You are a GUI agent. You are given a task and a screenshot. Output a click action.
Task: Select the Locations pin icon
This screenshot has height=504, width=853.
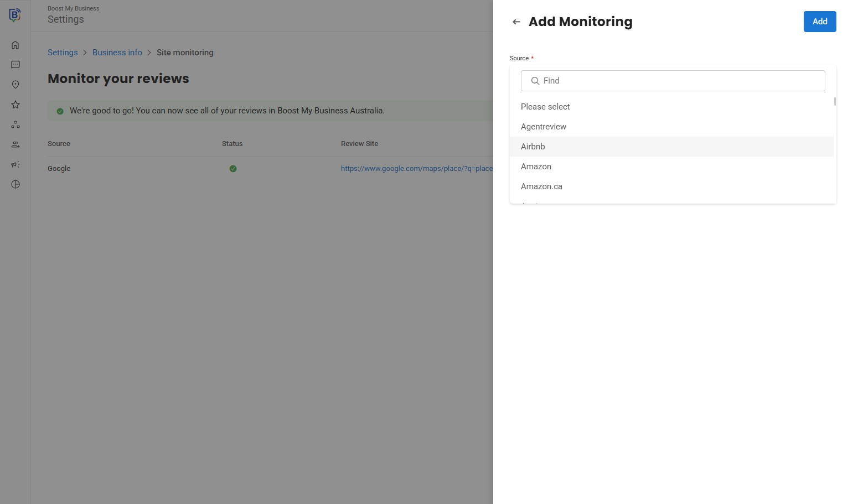[15, 85]
